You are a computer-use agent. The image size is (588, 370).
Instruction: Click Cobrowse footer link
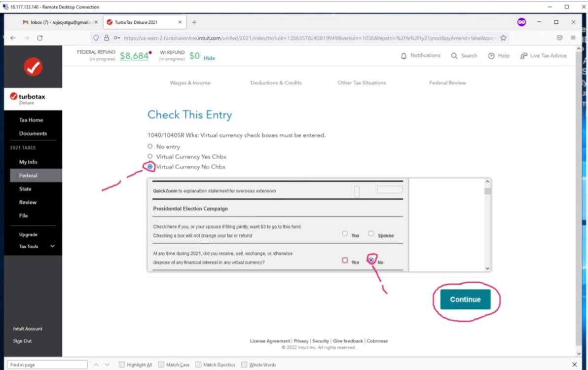click(377, 341)
